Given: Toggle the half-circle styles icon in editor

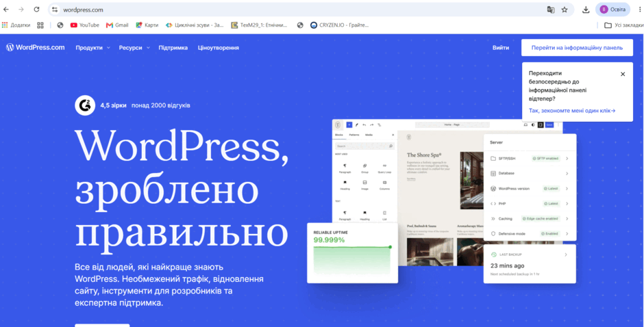Looking at the screenshot, I should click(x=533, y=125).
